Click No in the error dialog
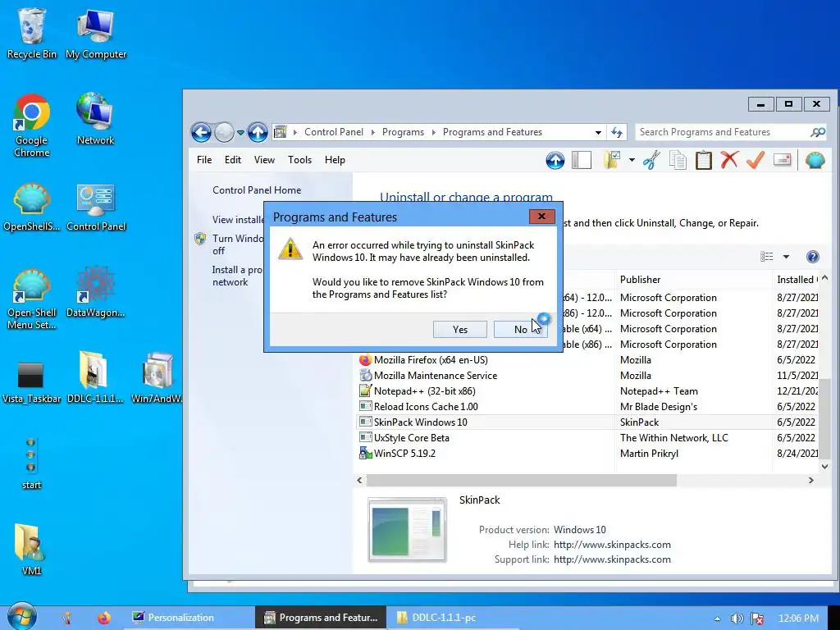This screenshot has width=840, height=630. [x=520, y=330]
